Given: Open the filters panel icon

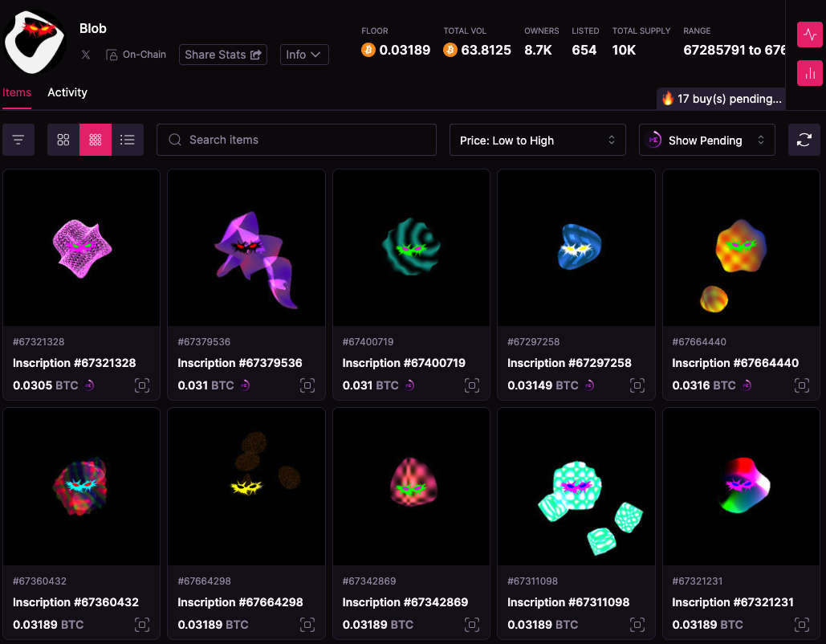Looking at the screenshot, I should point(18,140).
